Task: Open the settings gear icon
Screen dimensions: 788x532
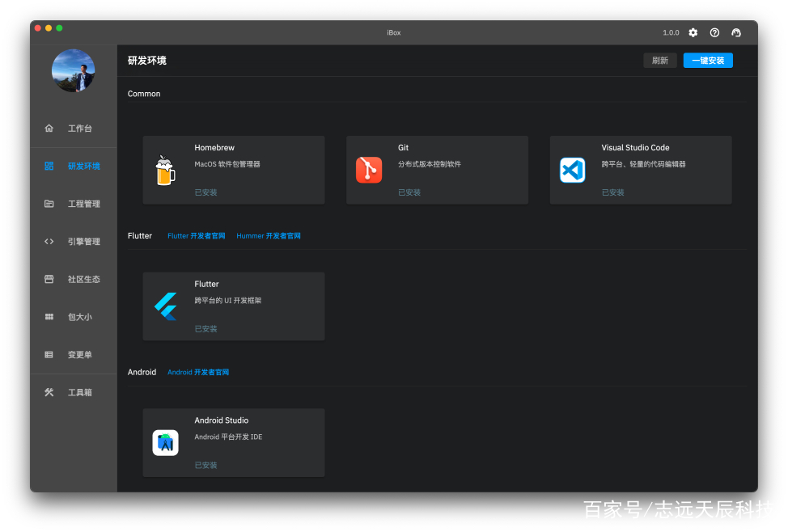Action: tap(693, 32)
